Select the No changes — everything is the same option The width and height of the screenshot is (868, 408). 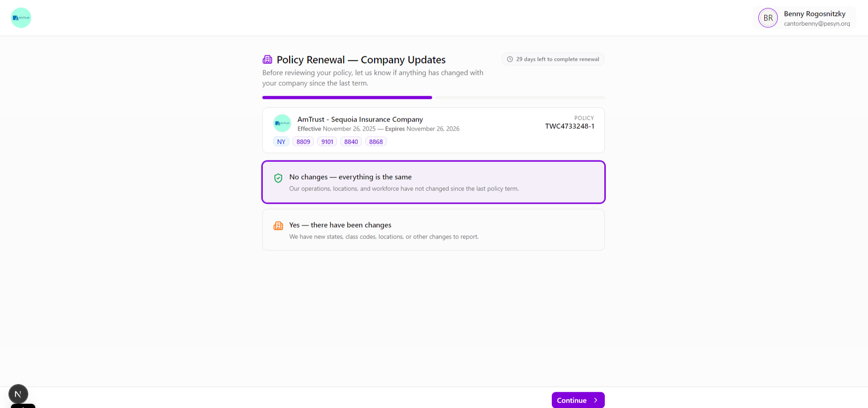(433, 182)
